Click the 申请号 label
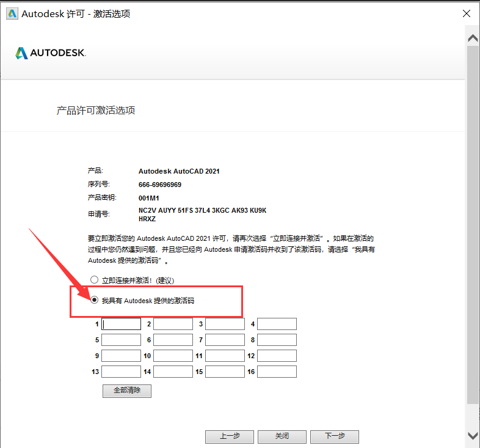This screenshot has height=448, width=480. 99,214
